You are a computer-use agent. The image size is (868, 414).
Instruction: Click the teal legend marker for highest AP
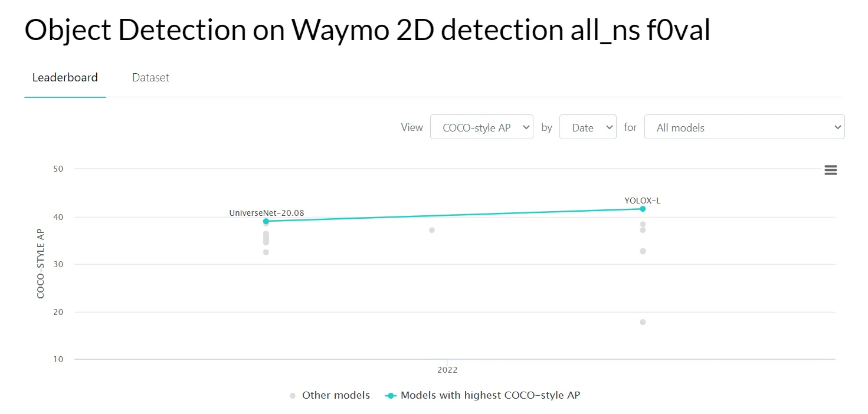(390, 396)
